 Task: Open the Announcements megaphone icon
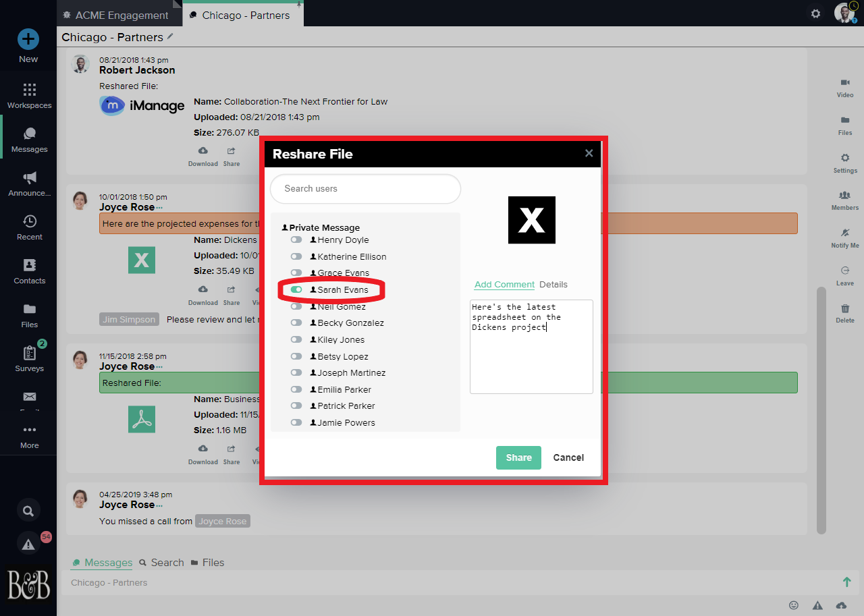(x=29, y=178)
